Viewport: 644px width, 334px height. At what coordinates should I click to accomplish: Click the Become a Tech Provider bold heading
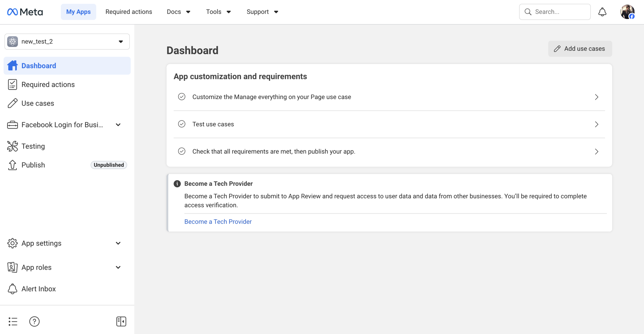click(218, 184)
